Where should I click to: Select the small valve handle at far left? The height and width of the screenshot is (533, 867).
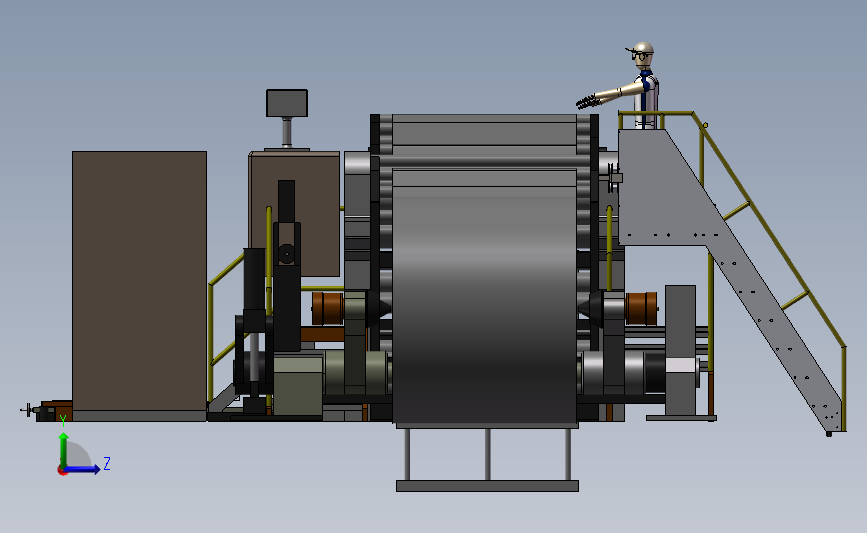coord(28,410)
